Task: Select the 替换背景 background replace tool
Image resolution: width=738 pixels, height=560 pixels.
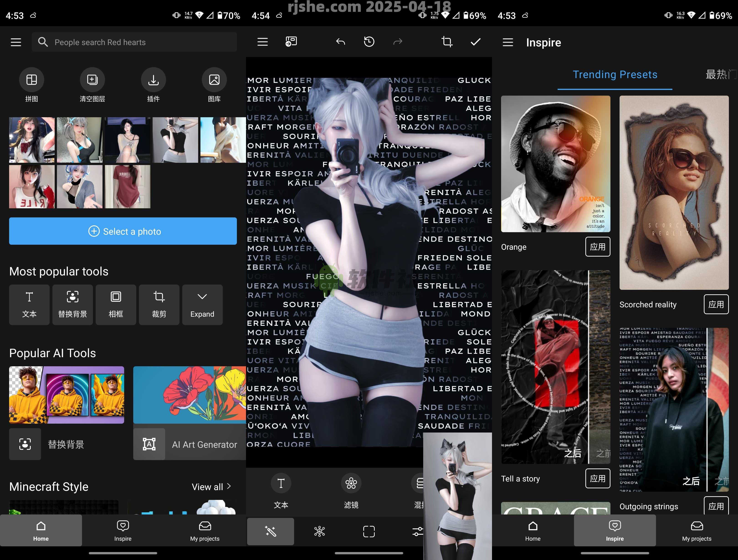Action: pyautogui.click(x=72, y=305)
